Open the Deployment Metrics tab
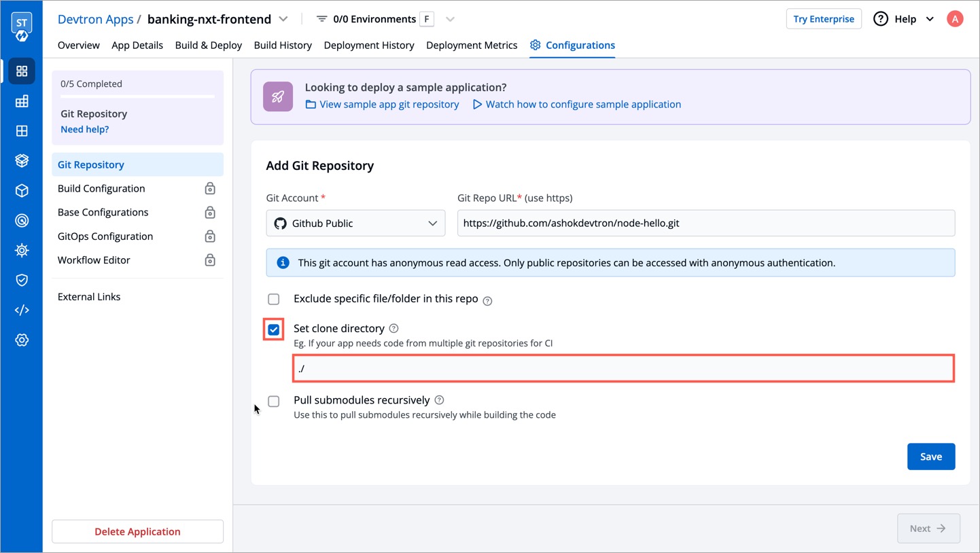Screen dimensions: 980x553 (x=472, y=46)
